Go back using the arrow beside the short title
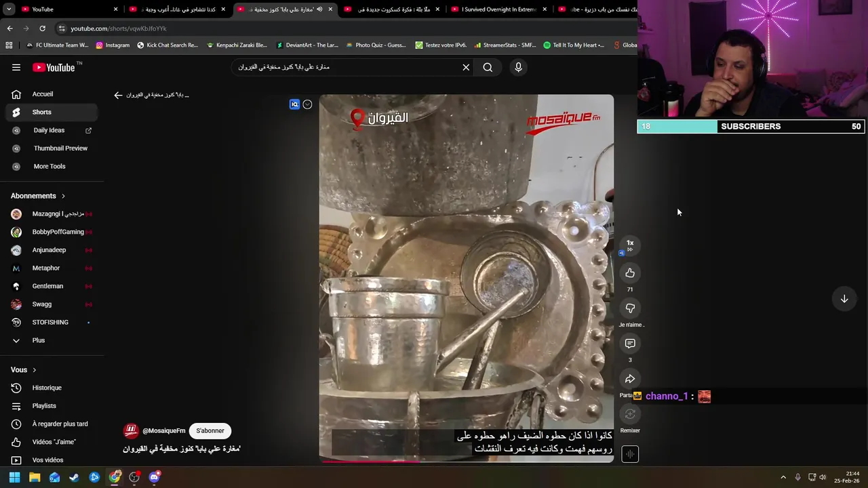Screen dimensions: 868x488 (x=118, y=95)
